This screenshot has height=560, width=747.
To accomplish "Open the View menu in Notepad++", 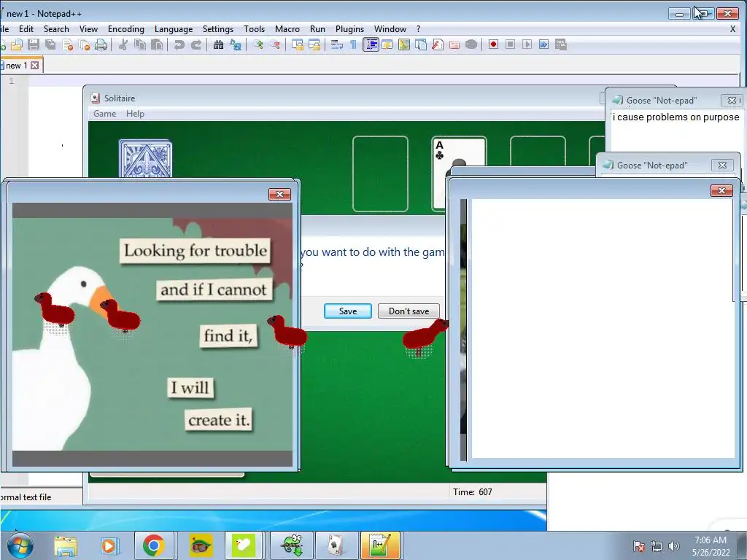I will [x=88, y=29].
